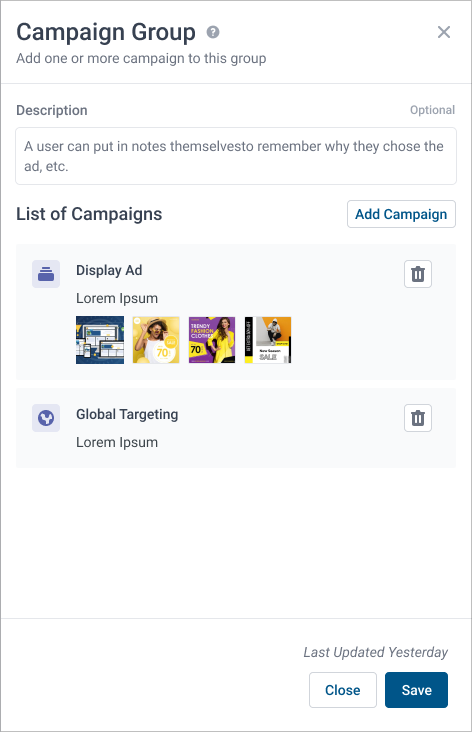Remove Global Targeting using its trash icon

[x=418, y=418]
